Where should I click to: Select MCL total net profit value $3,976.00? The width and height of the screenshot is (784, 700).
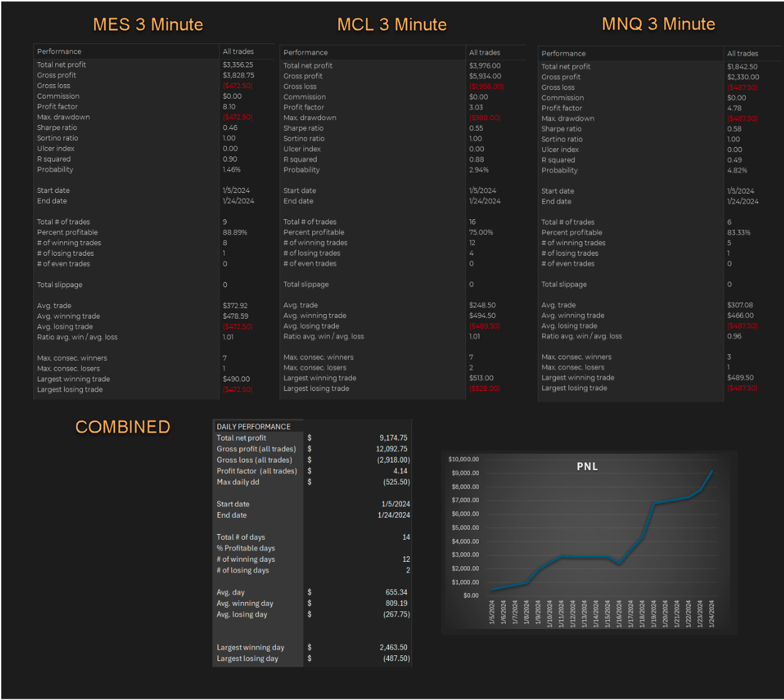pos(485,65)
